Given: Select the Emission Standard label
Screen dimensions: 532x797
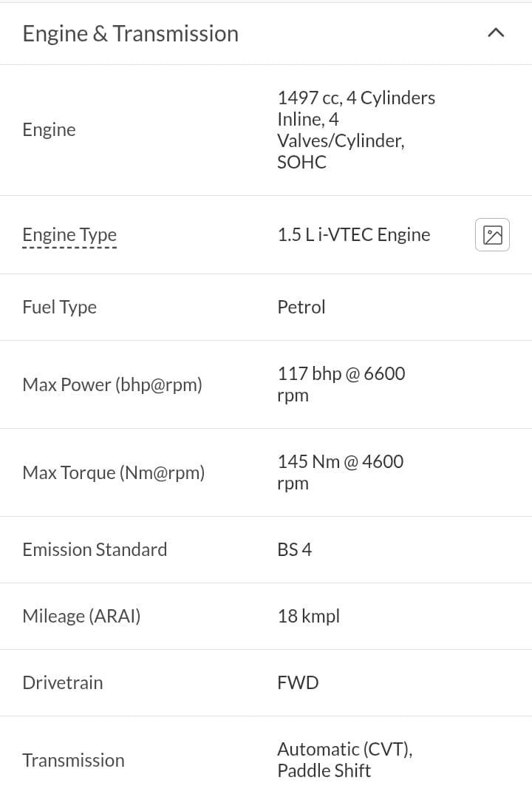Looking at the screenshot, I should (x=95, y=549).
